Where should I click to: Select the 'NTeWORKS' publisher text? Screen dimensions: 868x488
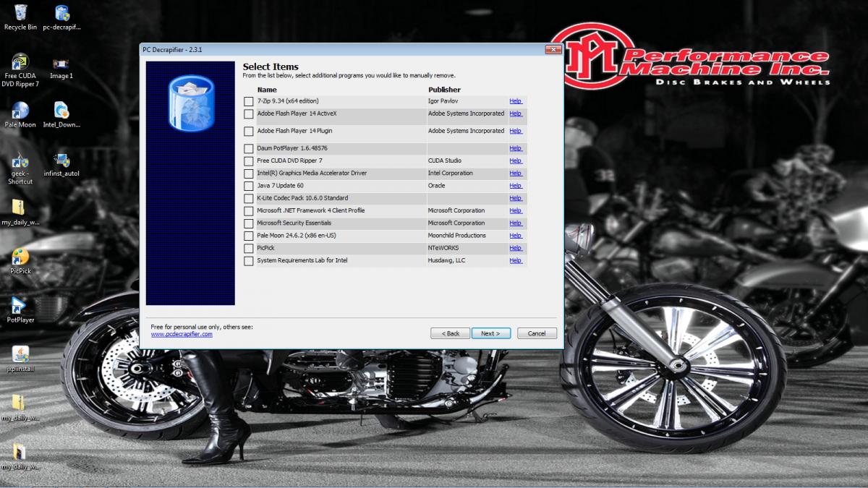pyautogui.click(x=443, y=248)
